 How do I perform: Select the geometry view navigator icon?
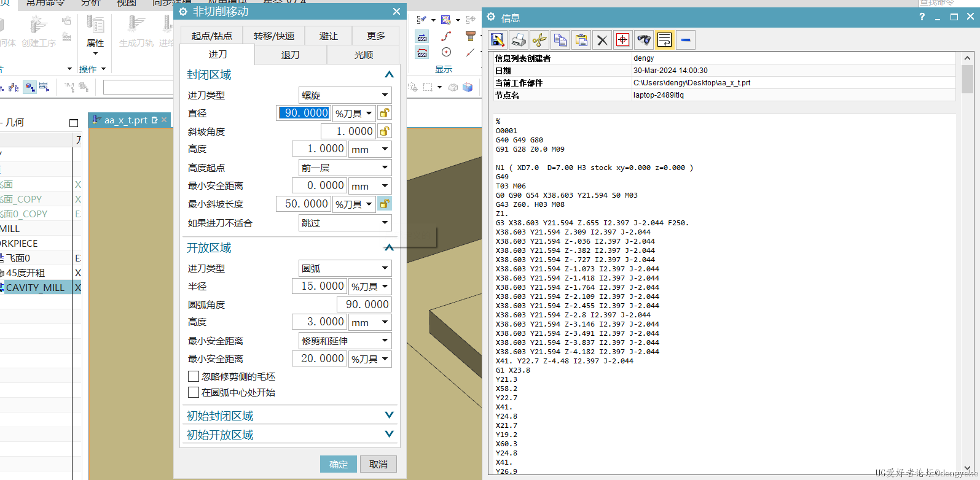[x=29, y=87]
